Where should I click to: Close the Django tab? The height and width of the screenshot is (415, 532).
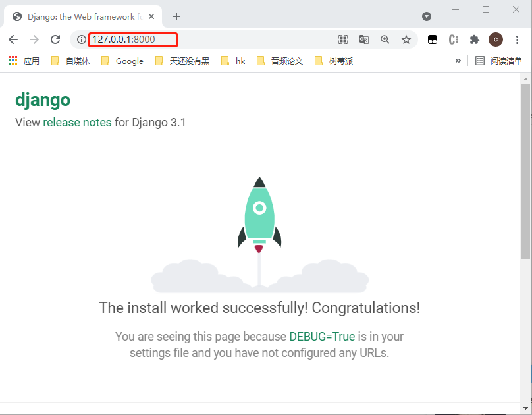[151, 16]
